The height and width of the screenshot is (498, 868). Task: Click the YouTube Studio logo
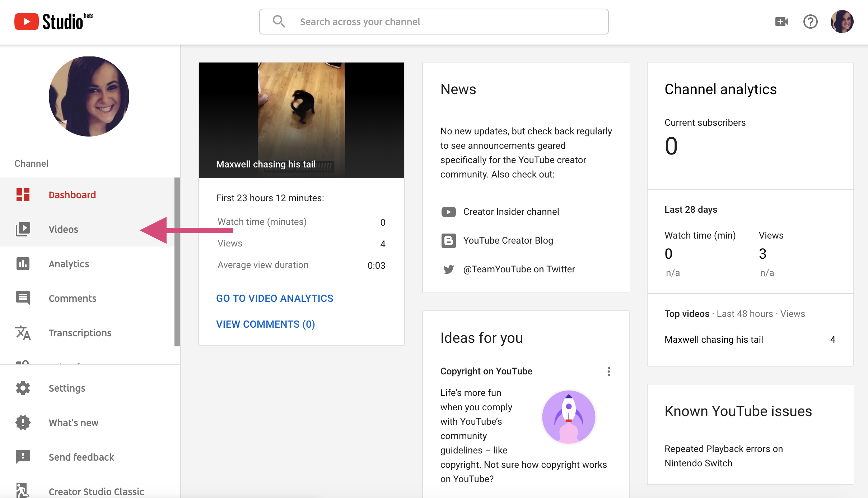click(x=54, y=22)
